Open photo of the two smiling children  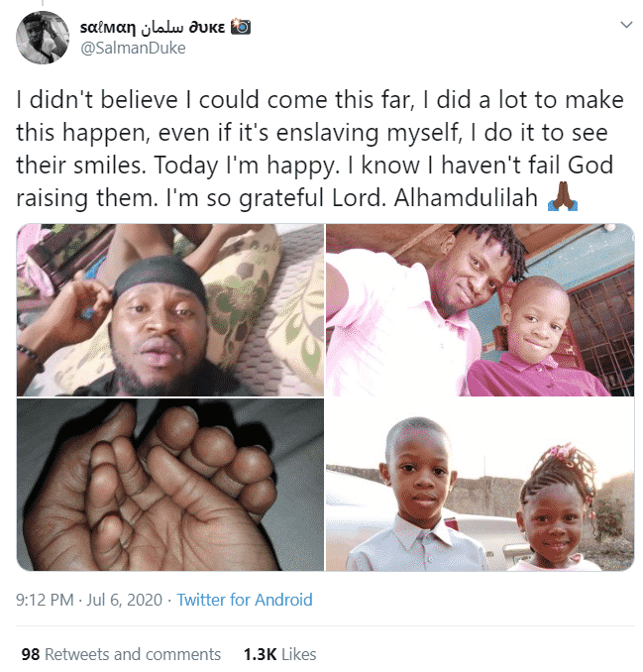[x=480, y=485]
